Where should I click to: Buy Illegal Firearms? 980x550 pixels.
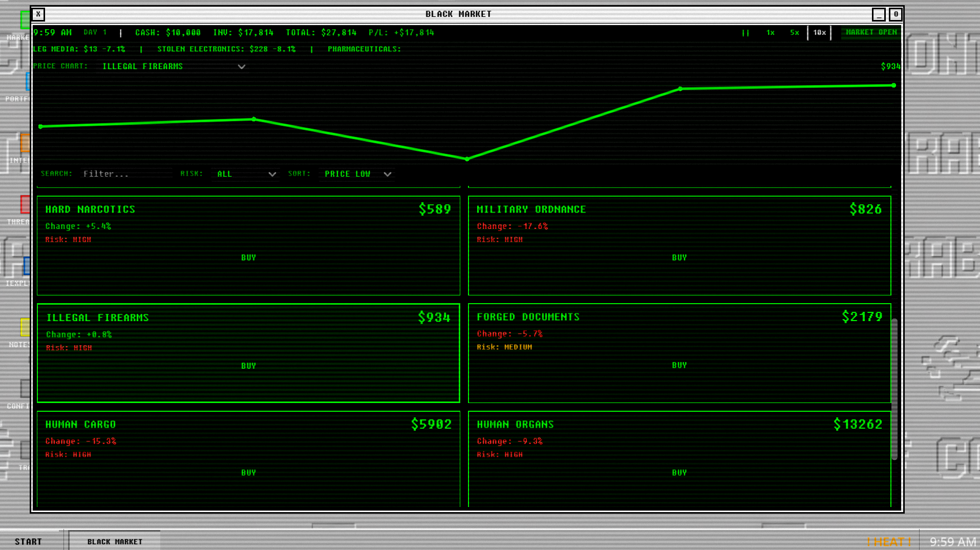248,366
